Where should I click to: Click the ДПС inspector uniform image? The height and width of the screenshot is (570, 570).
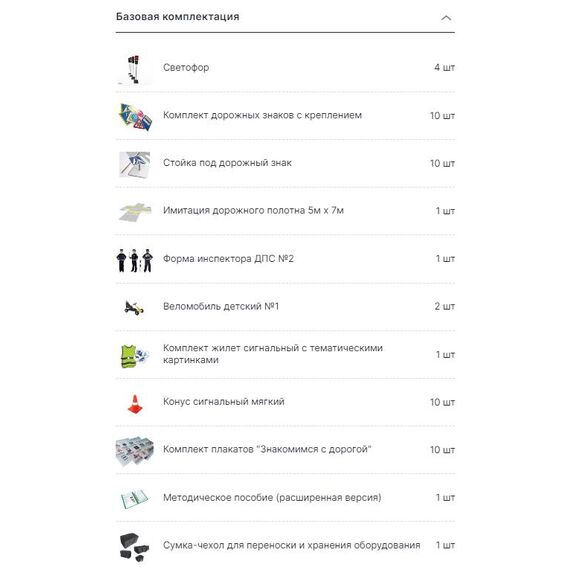click(135, 260)
